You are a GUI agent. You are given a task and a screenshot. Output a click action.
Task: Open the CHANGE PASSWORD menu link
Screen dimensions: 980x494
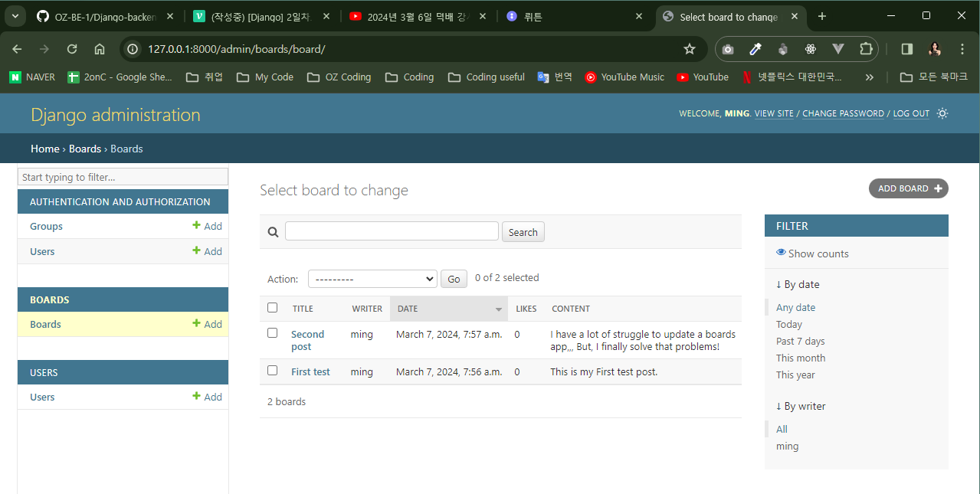coord(843,113)
